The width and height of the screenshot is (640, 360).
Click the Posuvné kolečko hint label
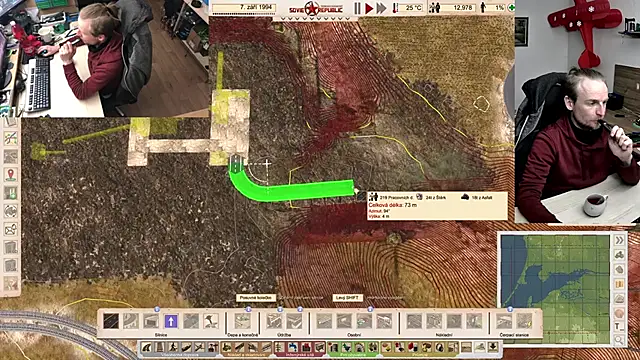point(256,298)
